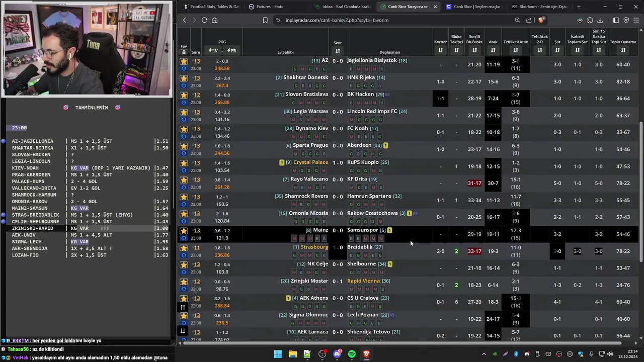Sort by Şut column arrows
This screenshot has height=362, width=644.
(x=557, y=50)
